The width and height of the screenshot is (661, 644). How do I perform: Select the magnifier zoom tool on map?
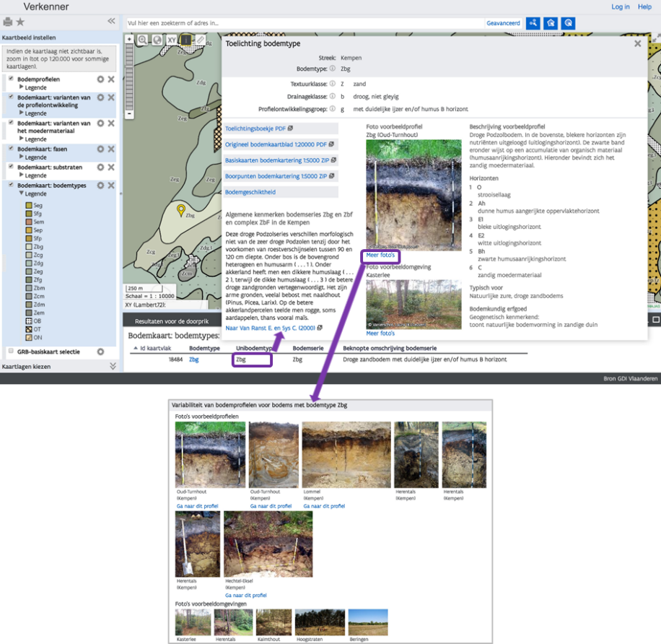tap(143, 40)
